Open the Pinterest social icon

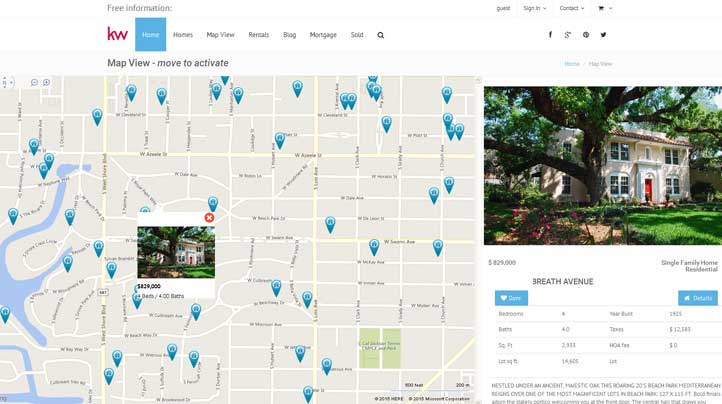[586, 35]
